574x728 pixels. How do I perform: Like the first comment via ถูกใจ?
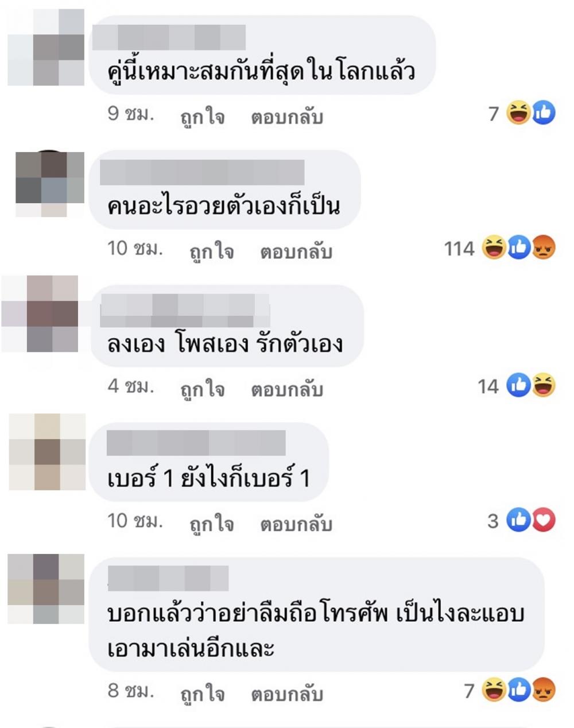[202, 117]
